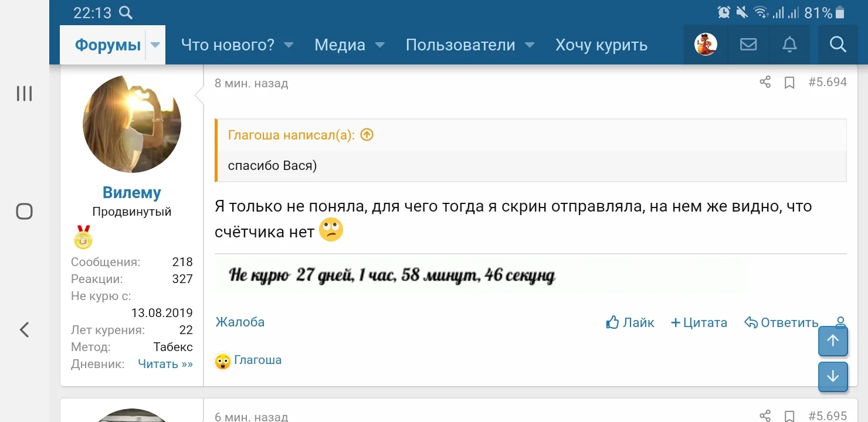Open search with the magnifier icon

pos(838,44)
